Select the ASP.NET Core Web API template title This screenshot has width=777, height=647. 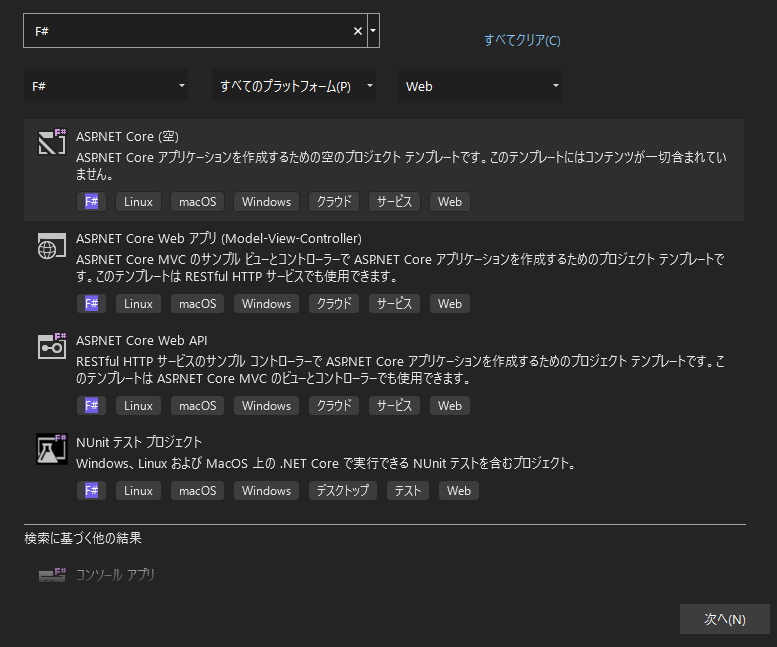(142, 340)
